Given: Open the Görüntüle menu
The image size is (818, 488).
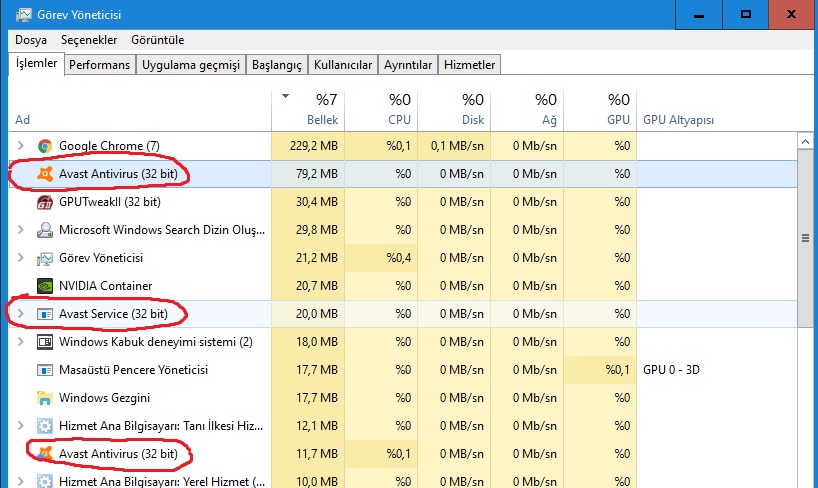Looking at the screenshot, I should [158, 40].
